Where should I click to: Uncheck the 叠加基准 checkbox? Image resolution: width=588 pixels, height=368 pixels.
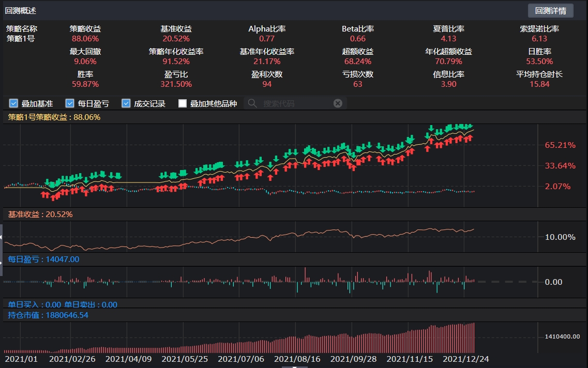click(x=13, y=103)
